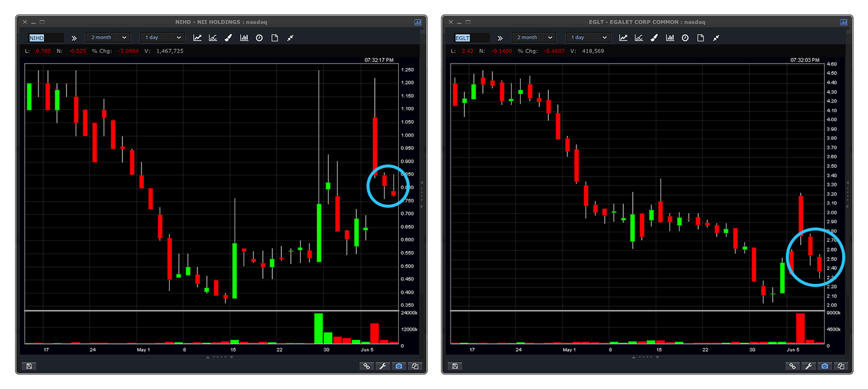This screenshot has width=868, height=389.
Task: Click the line chart icon in EGLT window
Action: [623, 37]
